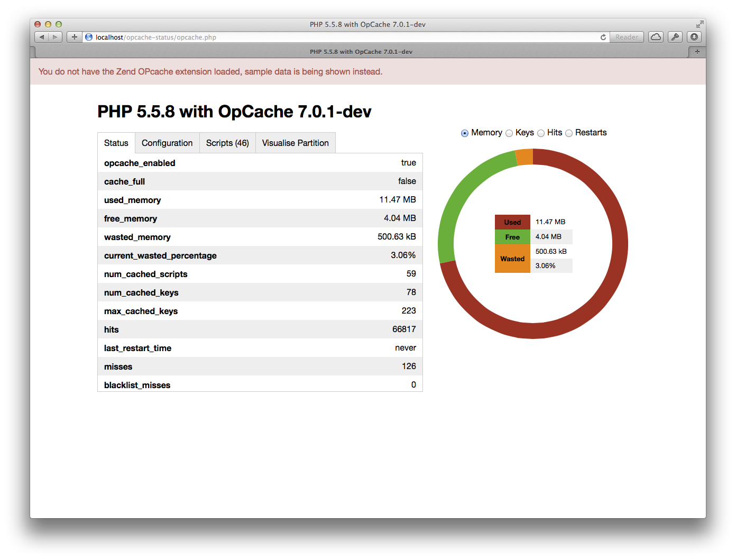736x560 pixels.
Task: Add a new tab with plus button
Action: 697,52
